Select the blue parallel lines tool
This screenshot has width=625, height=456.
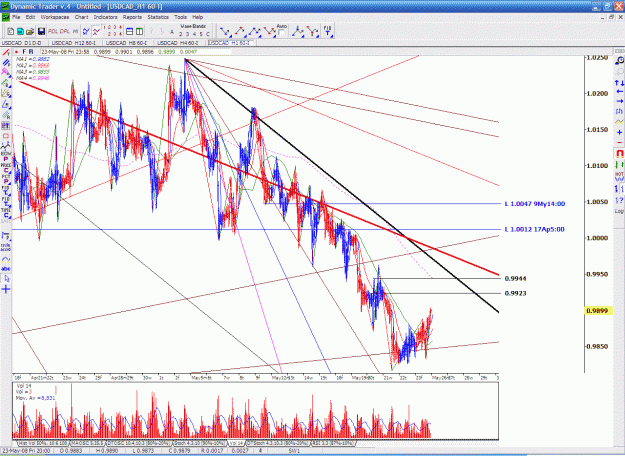(x=6, y=63)
